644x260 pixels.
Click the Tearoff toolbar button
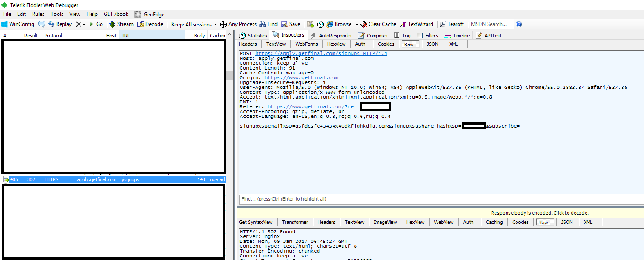click(452, 24)
